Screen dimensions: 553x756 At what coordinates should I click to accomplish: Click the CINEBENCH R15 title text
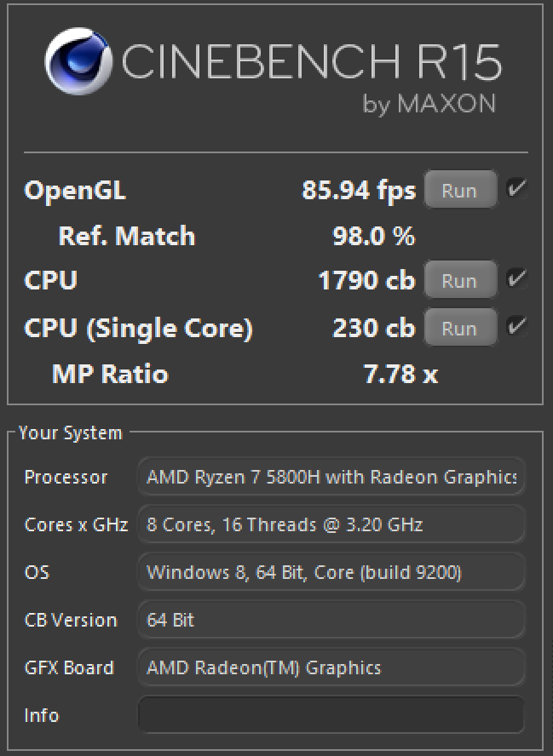tap(311, 61)
